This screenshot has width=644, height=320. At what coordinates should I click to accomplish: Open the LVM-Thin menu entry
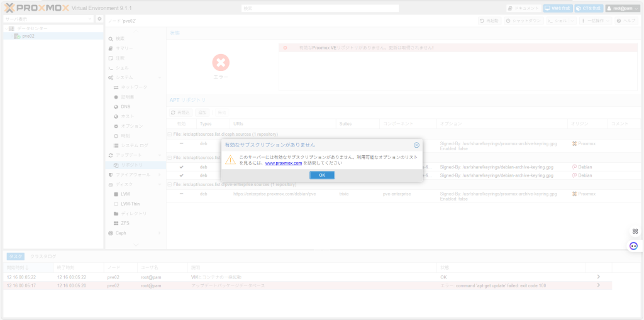coord(130,204)
